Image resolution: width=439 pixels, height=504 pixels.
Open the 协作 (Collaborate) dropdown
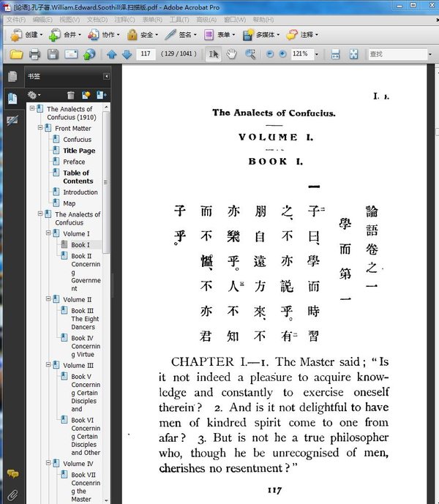104,34
